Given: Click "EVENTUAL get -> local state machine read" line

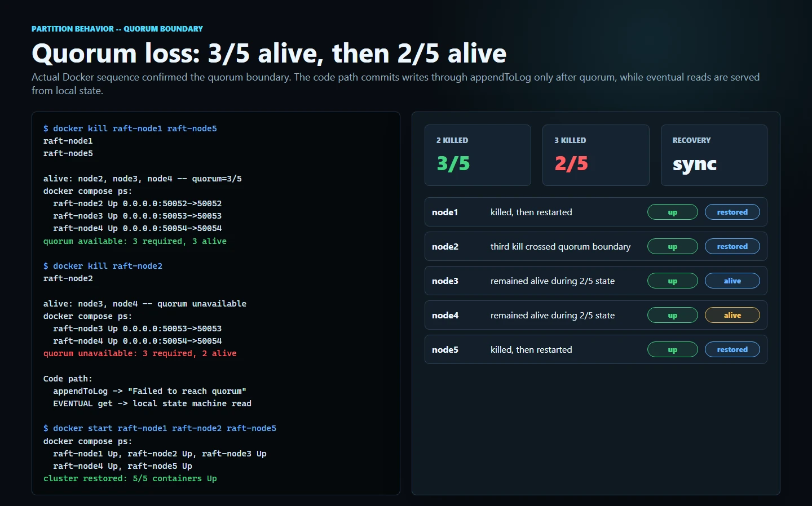Looking at the screenshot, I should (152, 403).
